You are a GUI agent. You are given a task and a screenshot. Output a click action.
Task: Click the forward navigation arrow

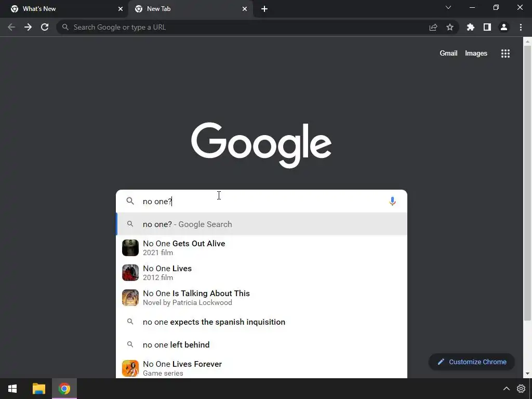pyautogui.click(x=28, y=27)
